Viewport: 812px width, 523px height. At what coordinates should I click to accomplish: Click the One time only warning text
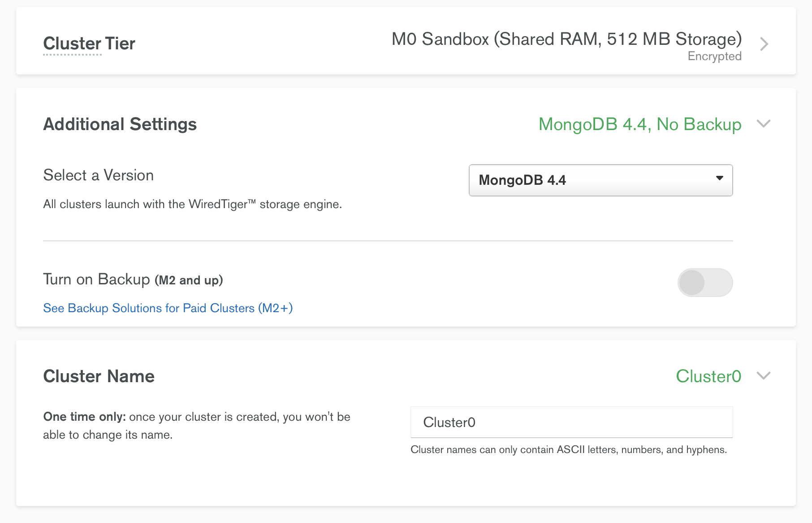(x=197, y=426)
